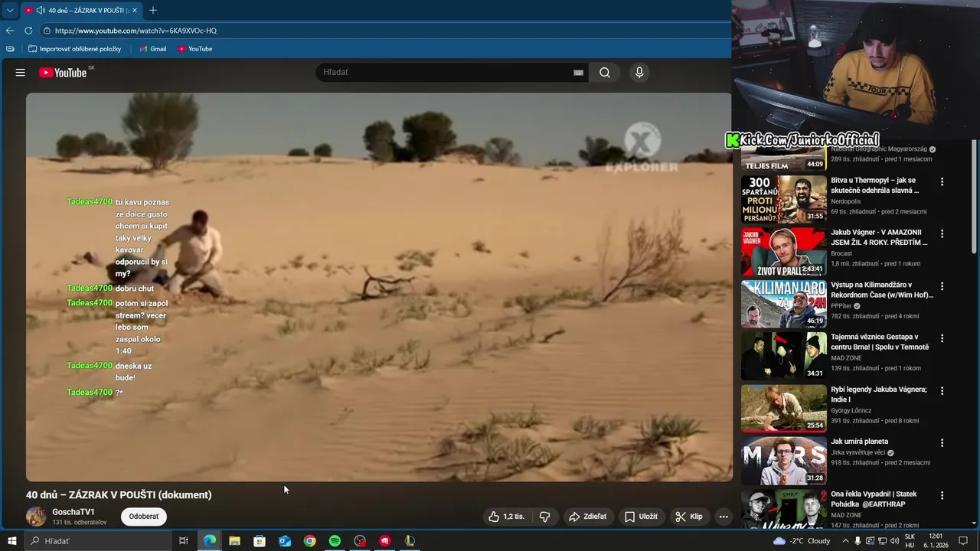This screenshot has width=980, height=551.
Task: Open the -2°C Cloudy weather widget
Action: [802, 541]
